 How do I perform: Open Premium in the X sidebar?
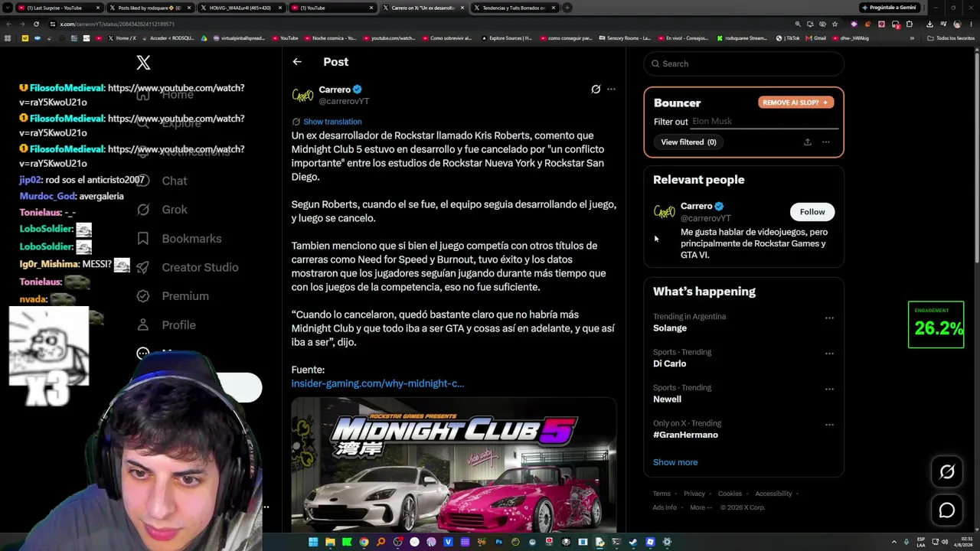tap(172, 296)
